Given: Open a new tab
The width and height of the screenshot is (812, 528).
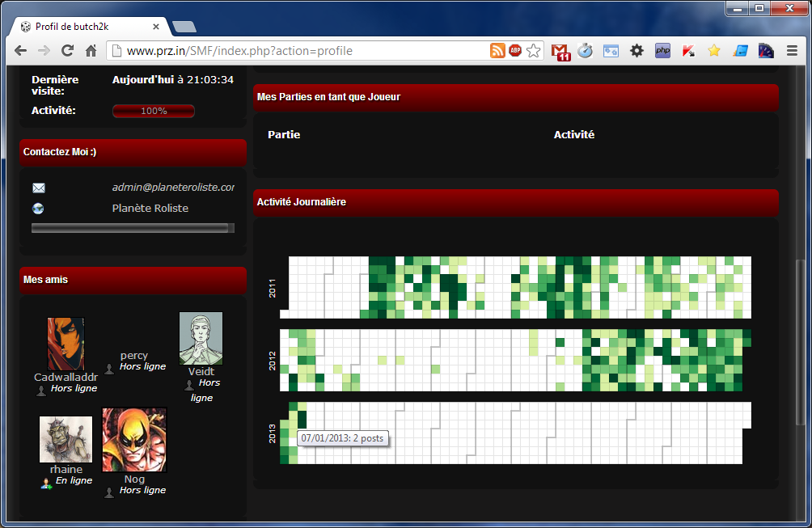Looking at the screenshot, I should 184,27.
